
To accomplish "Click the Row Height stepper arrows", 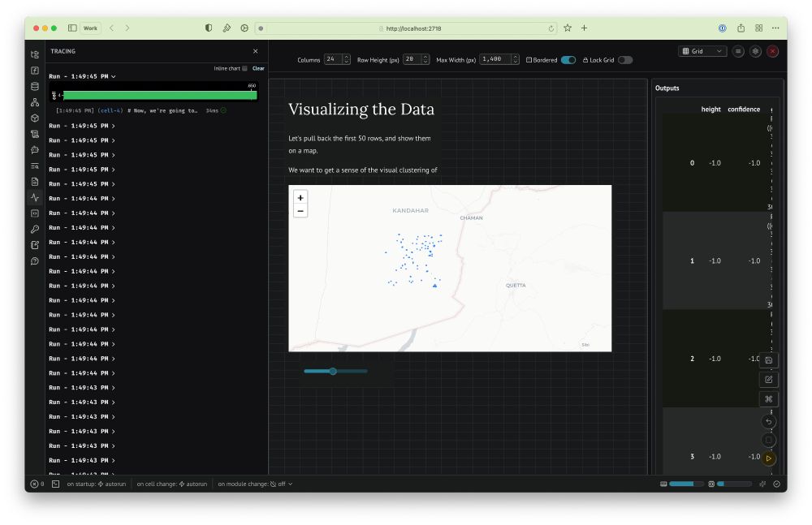I will click(x=425, y=59).
